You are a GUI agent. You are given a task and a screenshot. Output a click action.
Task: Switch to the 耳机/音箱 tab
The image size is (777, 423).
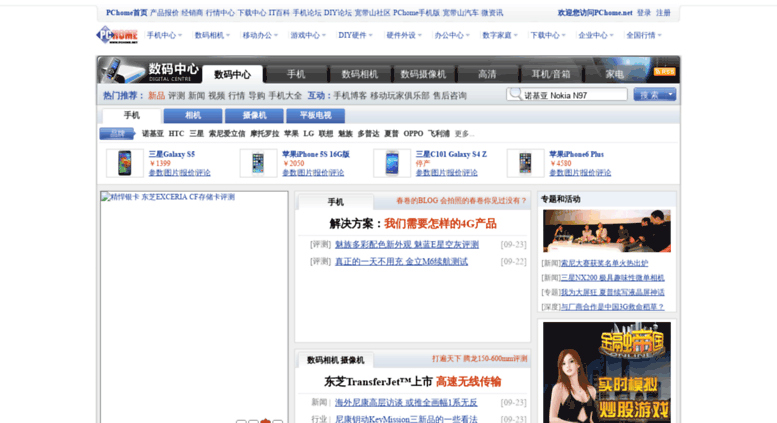[x=551, y=74]
